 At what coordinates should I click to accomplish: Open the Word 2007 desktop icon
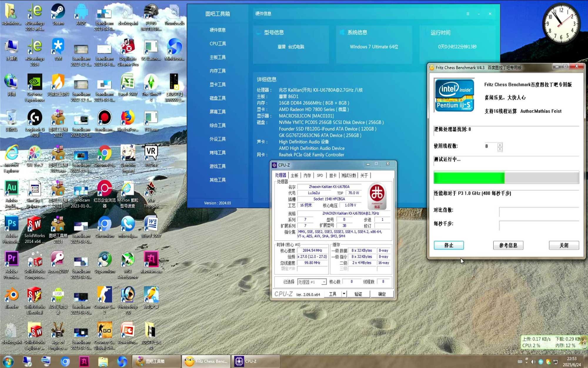coord(151,227)
